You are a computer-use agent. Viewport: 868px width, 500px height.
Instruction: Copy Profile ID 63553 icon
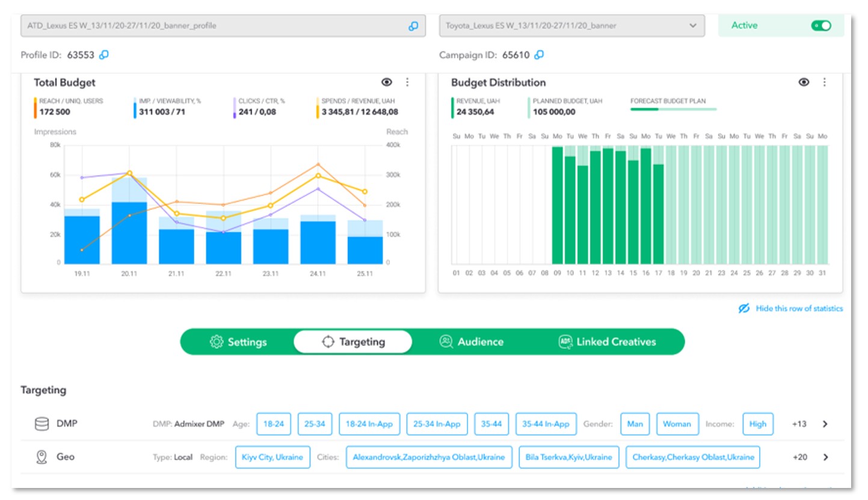click(104, 55)
